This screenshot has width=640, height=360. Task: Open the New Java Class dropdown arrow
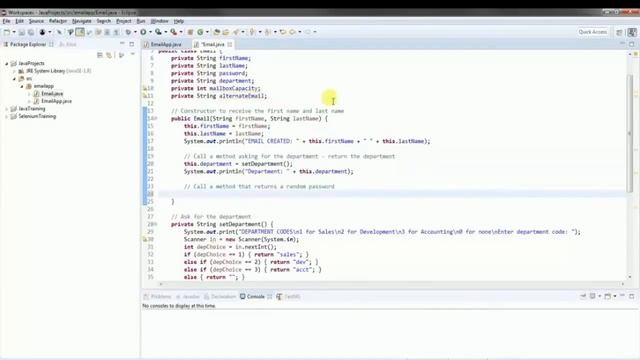point(207,32)
